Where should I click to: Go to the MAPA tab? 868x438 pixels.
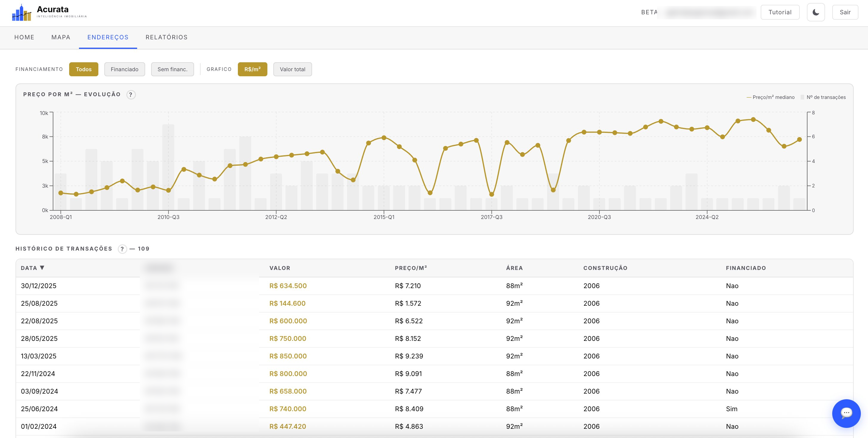point(61,38)
